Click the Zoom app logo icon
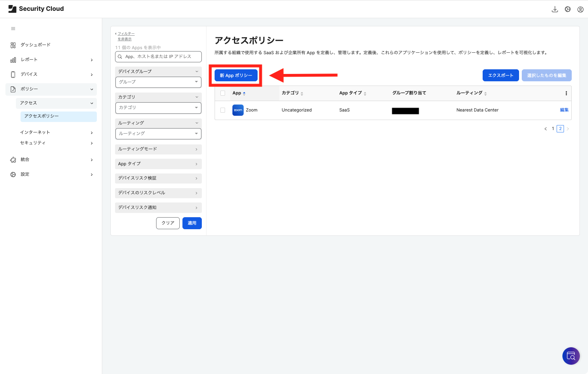This screenshot has width=588, height=374. click(x=238, y=110)
